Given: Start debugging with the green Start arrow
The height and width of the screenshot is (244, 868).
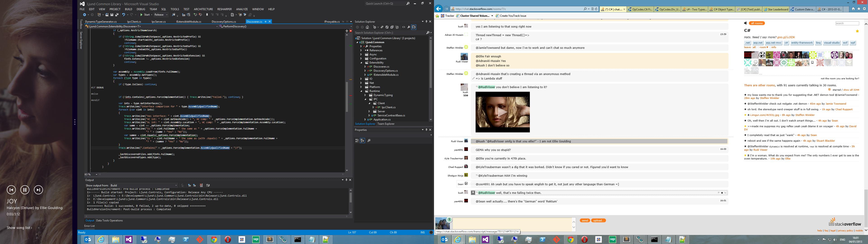Looking at the screenshot, I should point(142,15).
